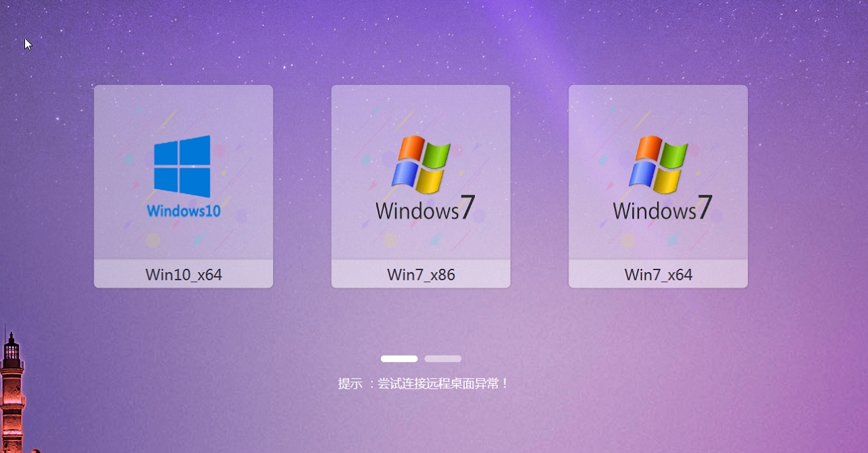Image resolution: width=868 pixels, height=453 pixels.
Task: Go to the first page indicator
Action: (x=399, y=359)
